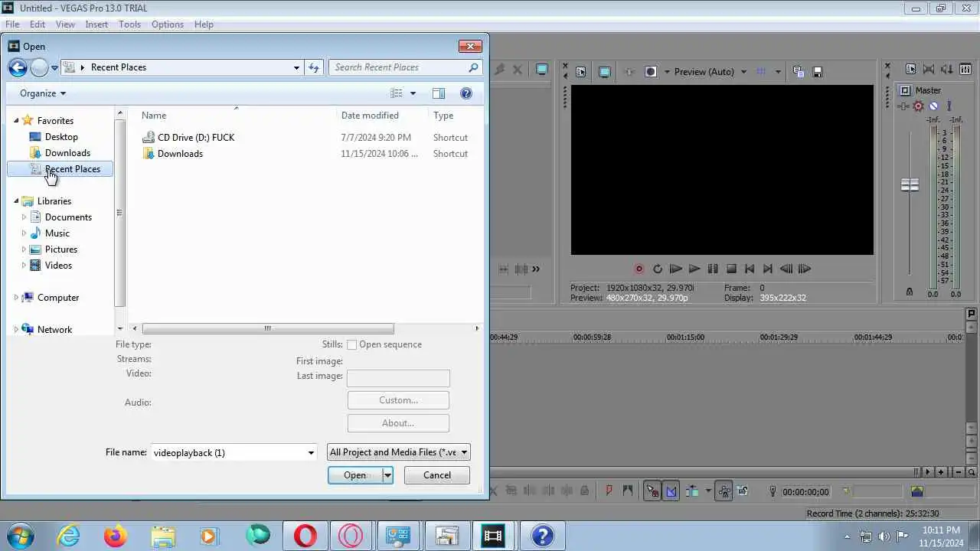980x551 pixels.
Task: Copy snapshot to clipboard icon
Action: [x=799, y=72]
